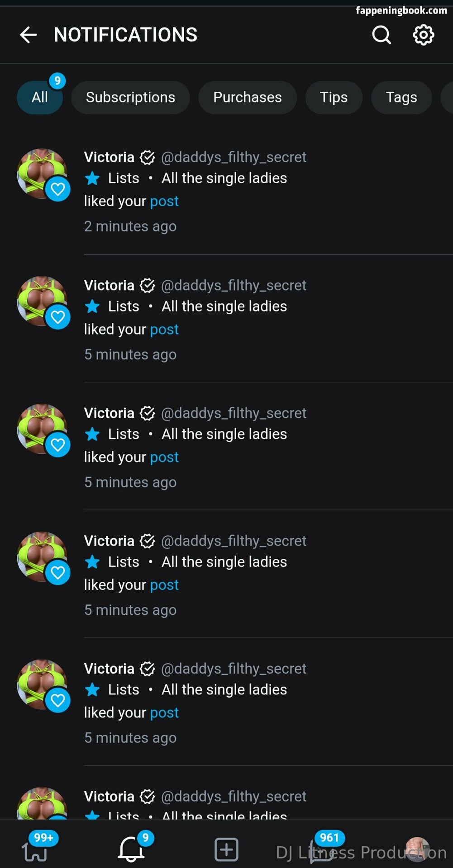Switch to the Purchases tab
The width and height of the screenshot is (453, 868).
pos(248,97)
